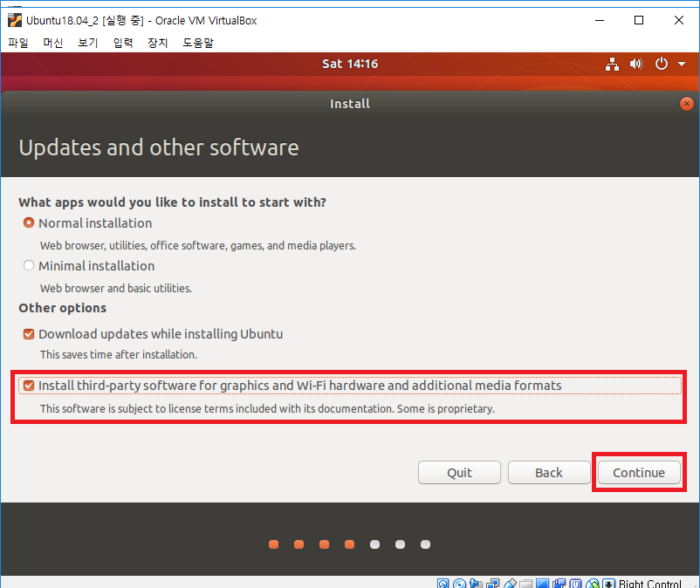Open the 파일 menu
This screenshot has width=700, height=588.
point(18,43)
